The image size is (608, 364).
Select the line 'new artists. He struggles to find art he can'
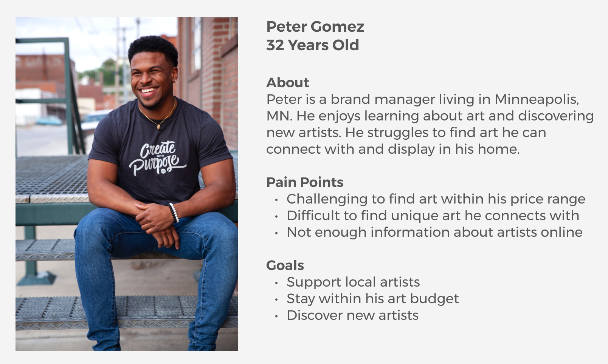tap(406, 133)
